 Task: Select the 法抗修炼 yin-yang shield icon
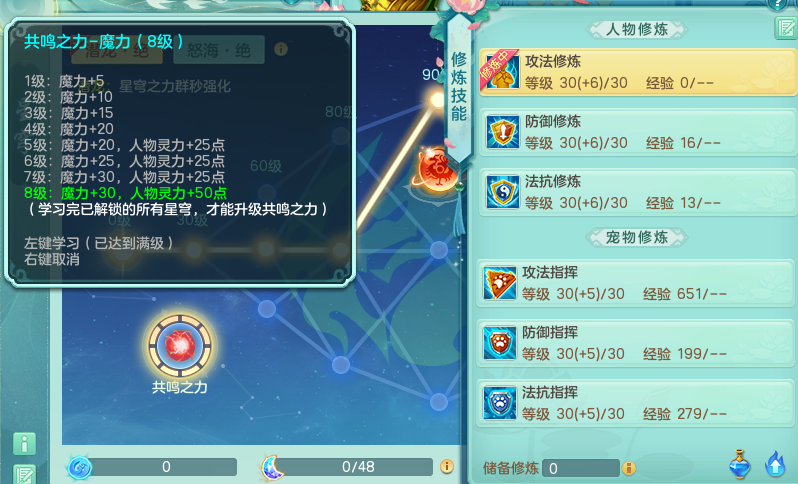[x=502, y=192]
